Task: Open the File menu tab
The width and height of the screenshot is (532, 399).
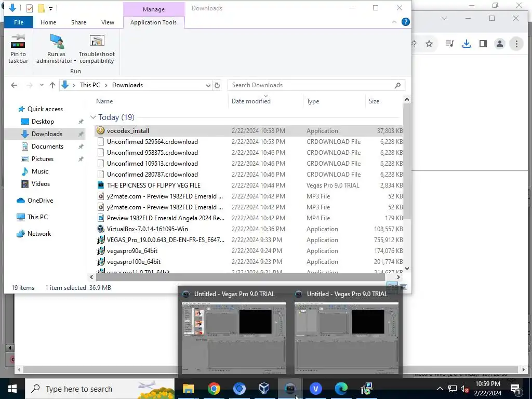Action: pos(19,22)
